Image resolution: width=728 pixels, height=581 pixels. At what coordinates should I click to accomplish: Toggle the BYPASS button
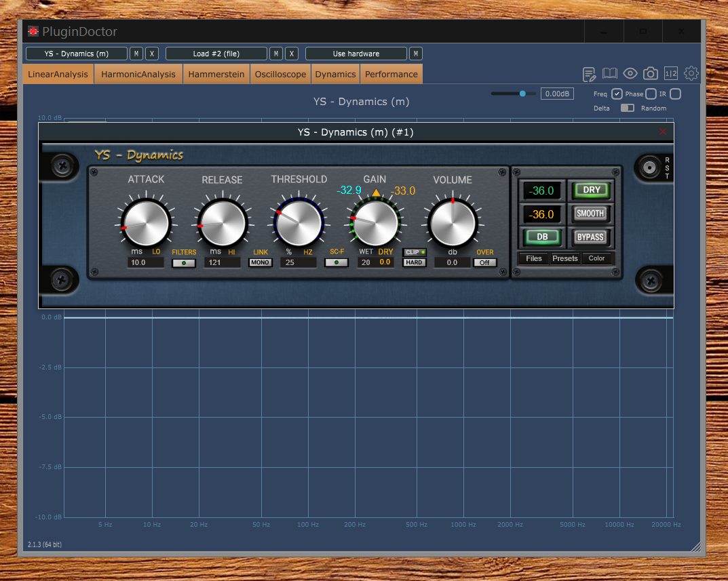coord(590,237)
